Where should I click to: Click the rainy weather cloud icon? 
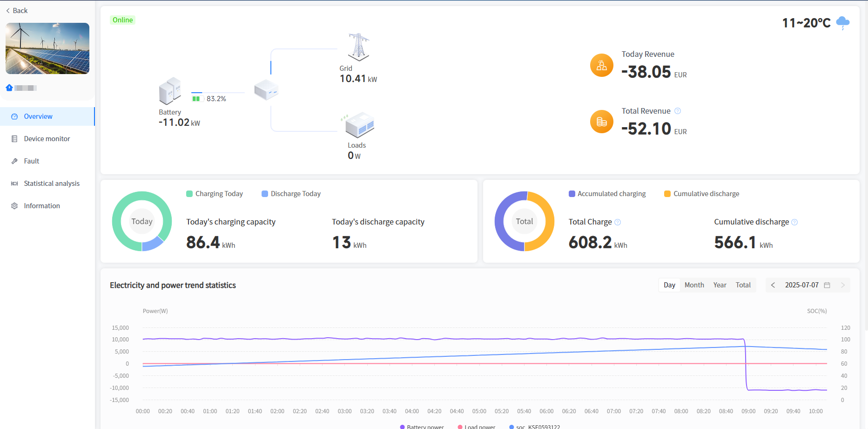(x=842, y=22)
